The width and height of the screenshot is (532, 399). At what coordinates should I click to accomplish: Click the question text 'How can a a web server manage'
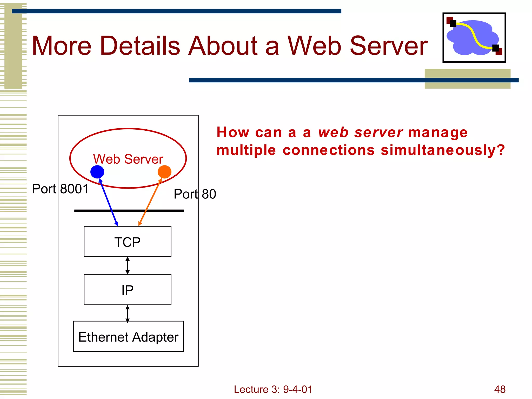[x=342, y=132]
